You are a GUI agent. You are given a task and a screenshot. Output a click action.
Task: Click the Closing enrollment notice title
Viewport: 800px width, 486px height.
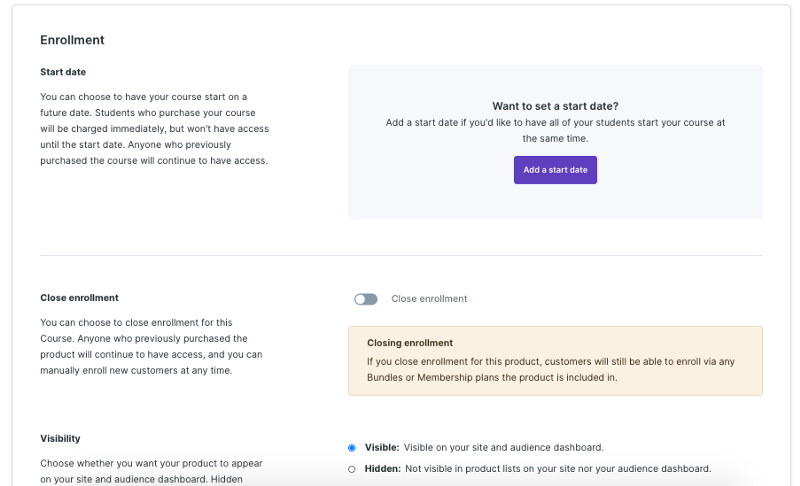pos(410,343)
